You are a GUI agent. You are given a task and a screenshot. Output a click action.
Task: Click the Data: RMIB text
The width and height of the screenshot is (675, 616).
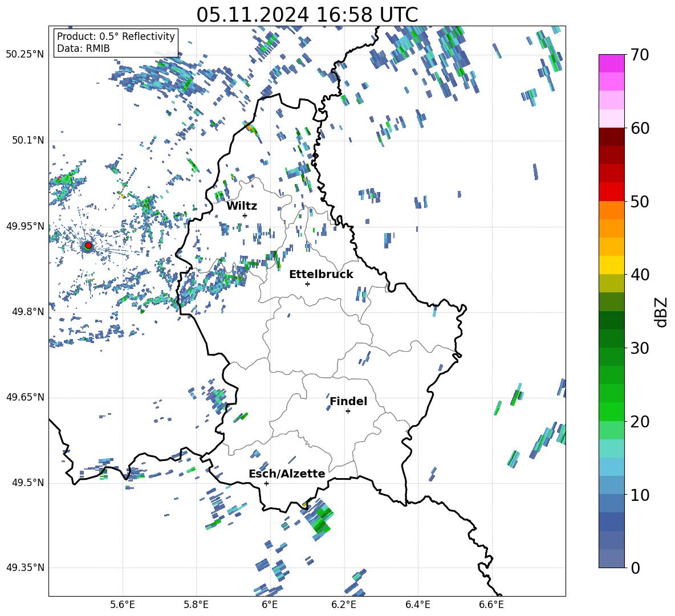[x=83, y=48]
